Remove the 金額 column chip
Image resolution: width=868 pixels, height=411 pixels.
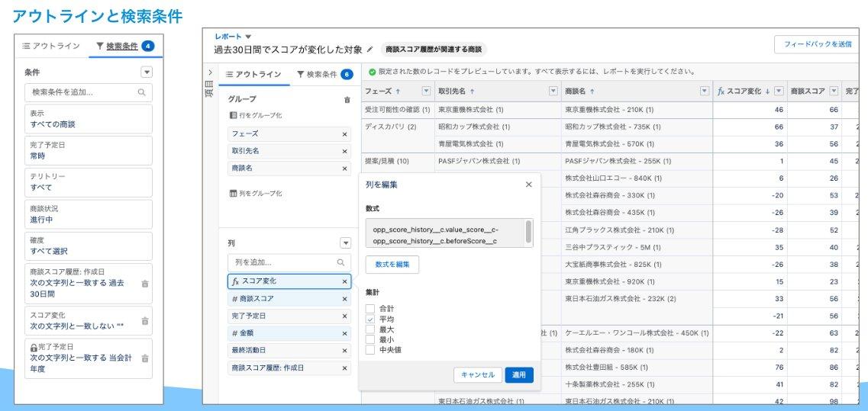tap(344, 333)
